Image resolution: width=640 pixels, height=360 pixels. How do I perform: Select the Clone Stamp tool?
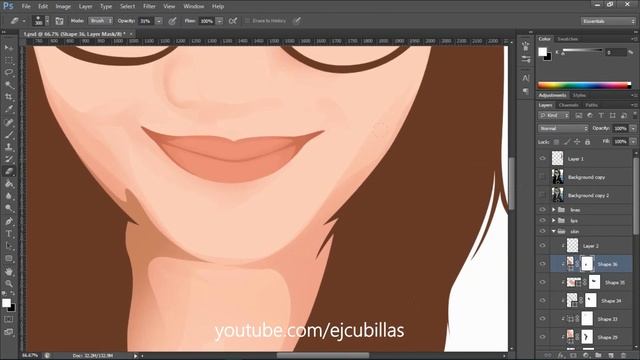(x=9, y=147)
